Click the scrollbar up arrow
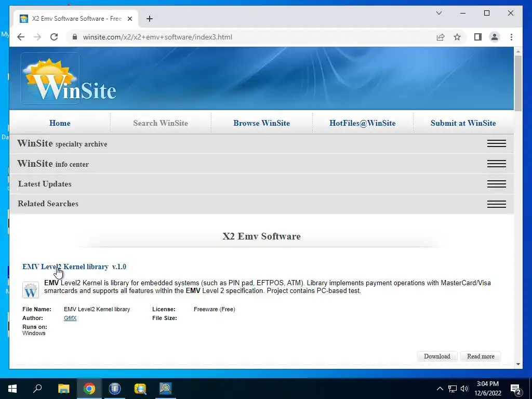 coord(518,52)
